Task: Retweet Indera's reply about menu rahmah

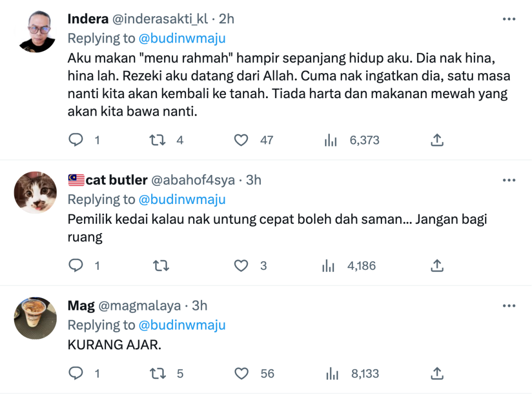Action: pos(157,140)
